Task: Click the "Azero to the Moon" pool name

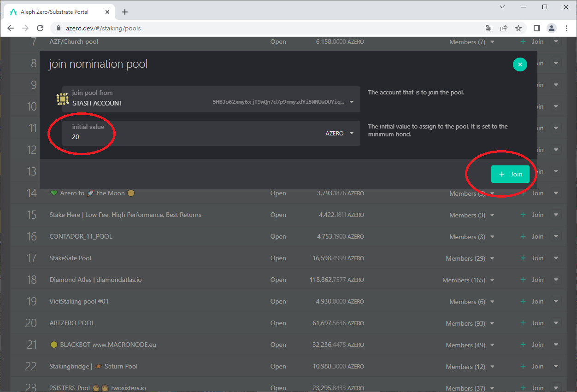Action: 92,193
